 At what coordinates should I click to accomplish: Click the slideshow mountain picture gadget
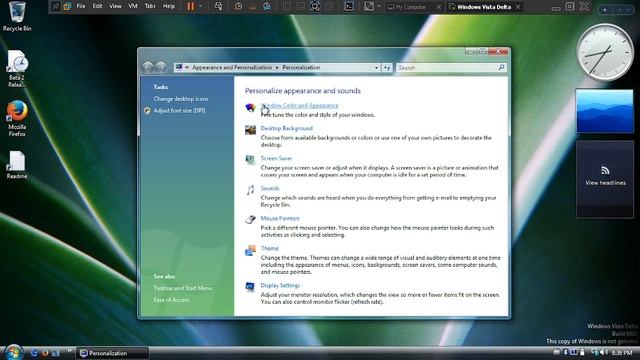[x=604, y=111]
